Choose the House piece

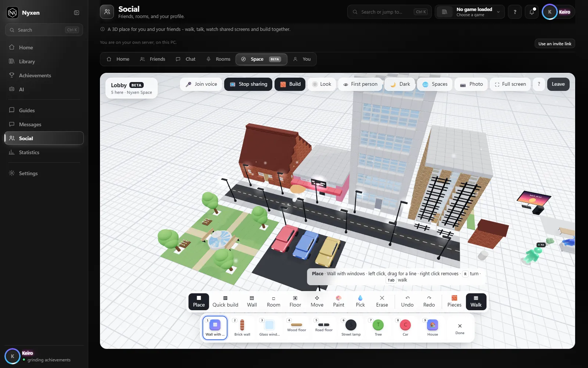(x=433, y=328)
